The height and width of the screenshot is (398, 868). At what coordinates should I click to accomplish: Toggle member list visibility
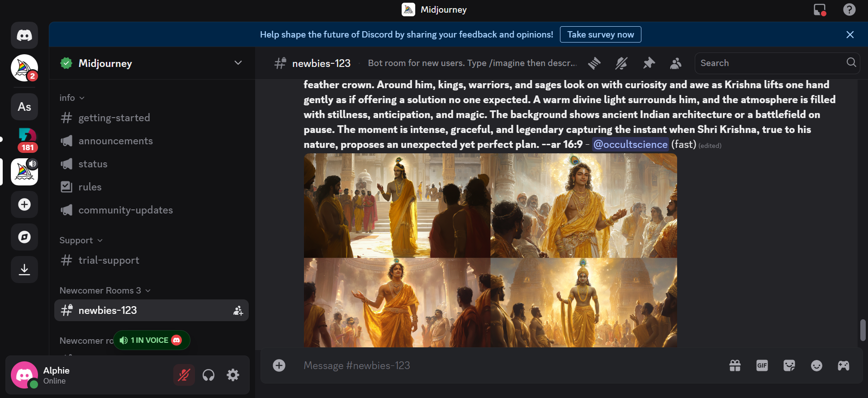click(x=676, y=63)
